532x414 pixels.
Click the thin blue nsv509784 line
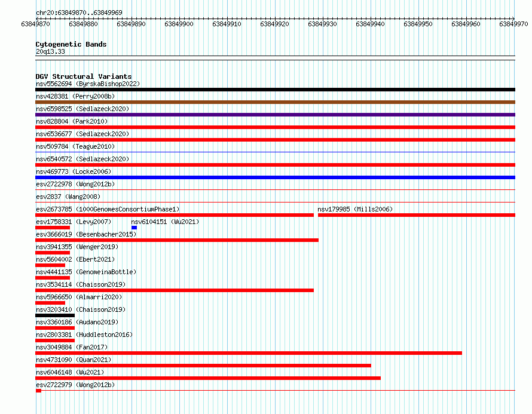coord(275,152)
